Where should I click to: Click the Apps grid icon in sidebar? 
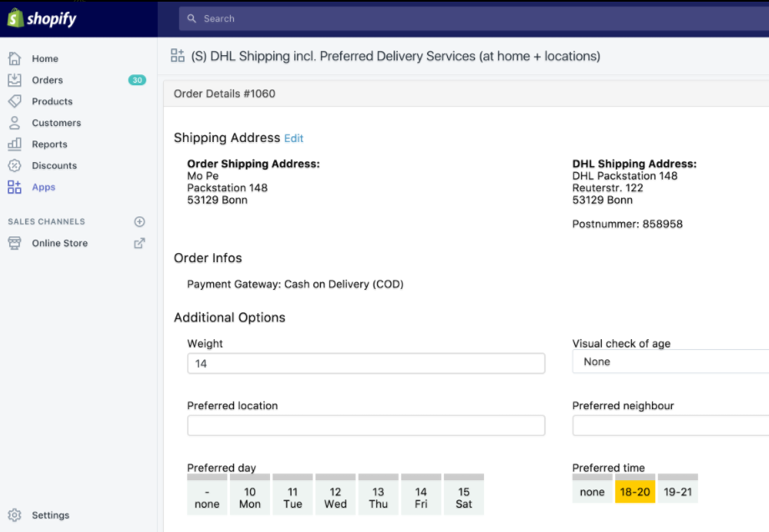pyautogui.click(x=15, y=186)
